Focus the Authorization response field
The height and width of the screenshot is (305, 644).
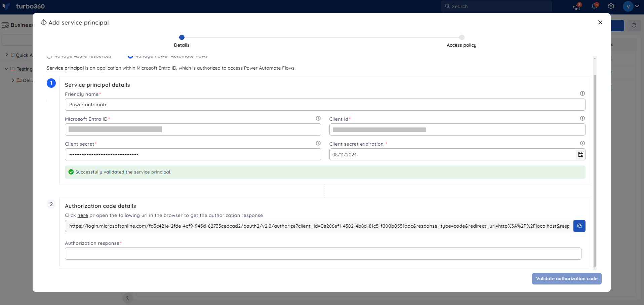(323, 254)
